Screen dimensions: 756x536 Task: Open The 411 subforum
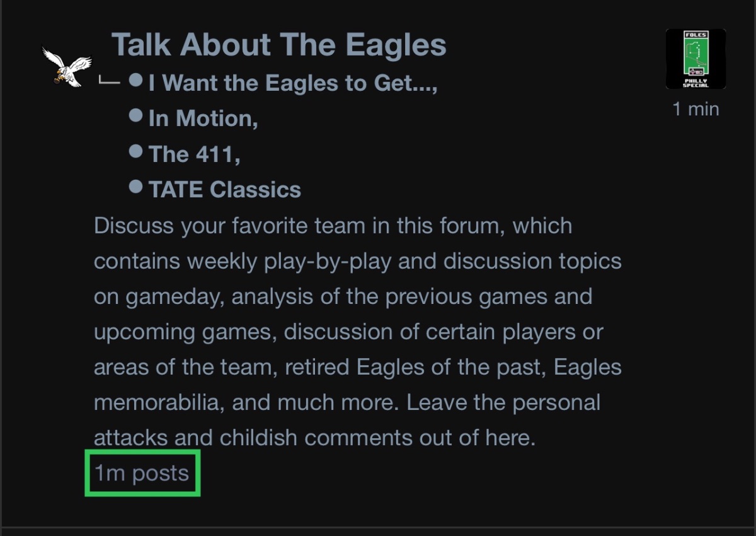(194, 154)
